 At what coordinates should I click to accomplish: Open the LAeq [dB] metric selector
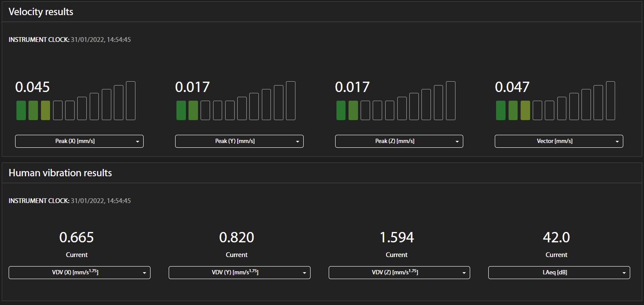click(x=559, y=273)
